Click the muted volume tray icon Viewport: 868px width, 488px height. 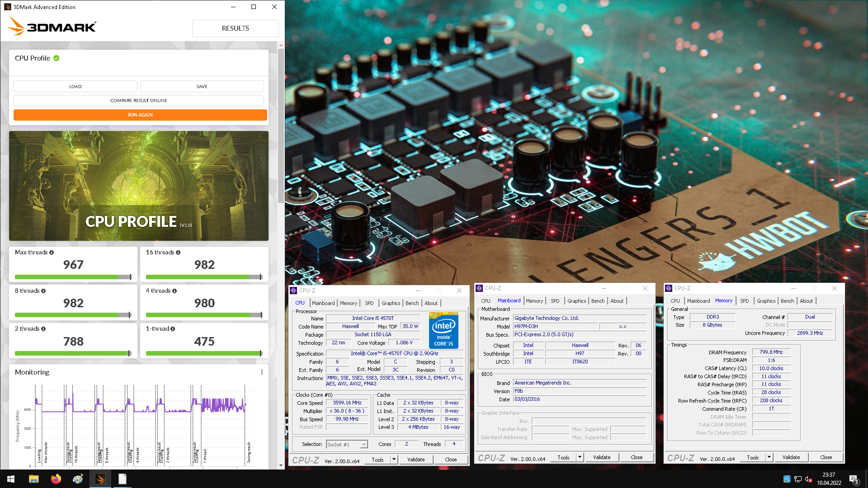tap(809, 479)
